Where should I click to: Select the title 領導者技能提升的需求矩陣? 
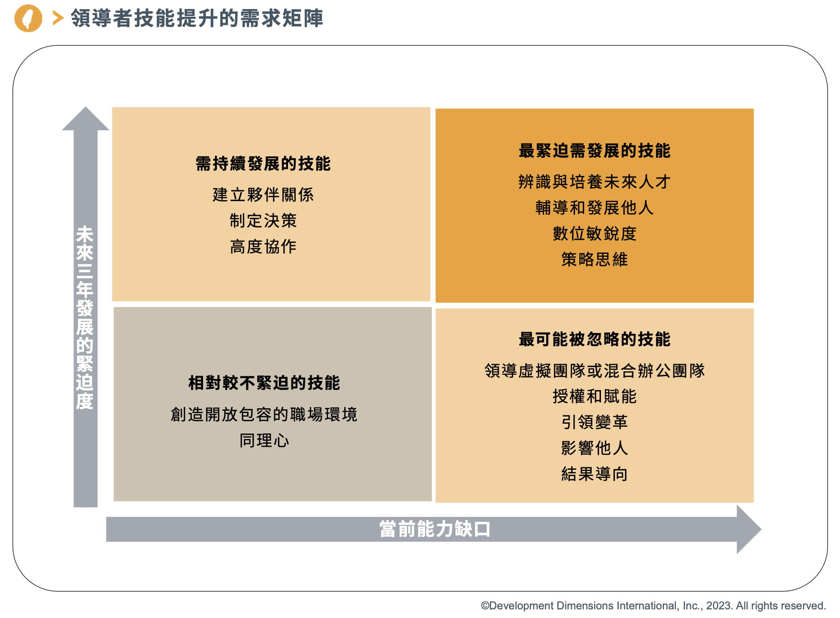click(197, 18)
